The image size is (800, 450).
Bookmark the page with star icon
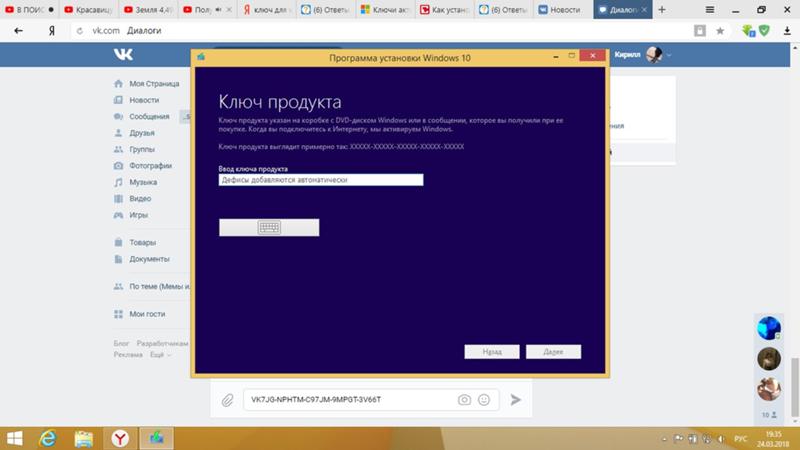click(x=720, y=31)
